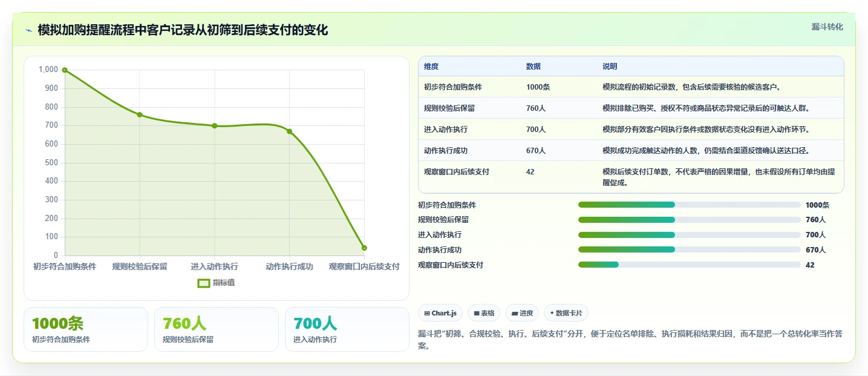Open the 700人 data card

pyautogui.click(x=347, y=329)
